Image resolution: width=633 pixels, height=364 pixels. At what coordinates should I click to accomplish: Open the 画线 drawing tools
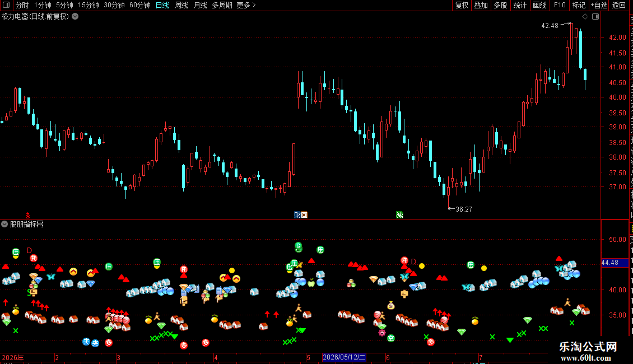pyautogui.click(x=539, y=5)
